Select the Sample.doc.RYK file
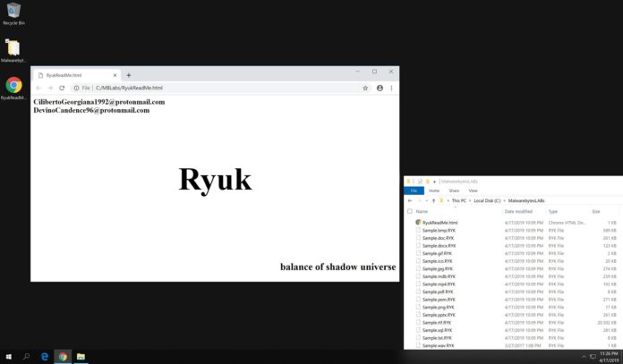Image resolution: width=623 pixels, height=364 pixels. [x=438, y=238]
